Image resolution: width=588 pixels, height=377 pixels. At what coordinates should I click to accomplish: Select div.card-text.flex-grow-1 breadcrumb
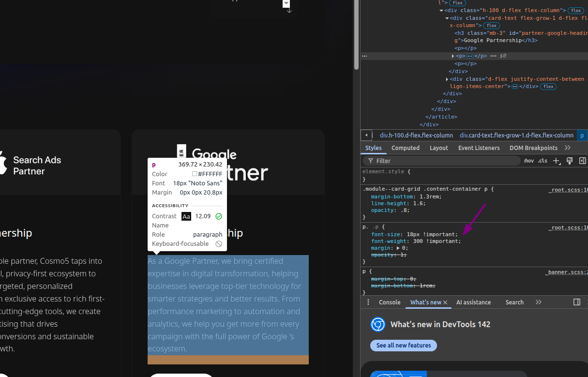pyautogui.click(x=516, y=135)
